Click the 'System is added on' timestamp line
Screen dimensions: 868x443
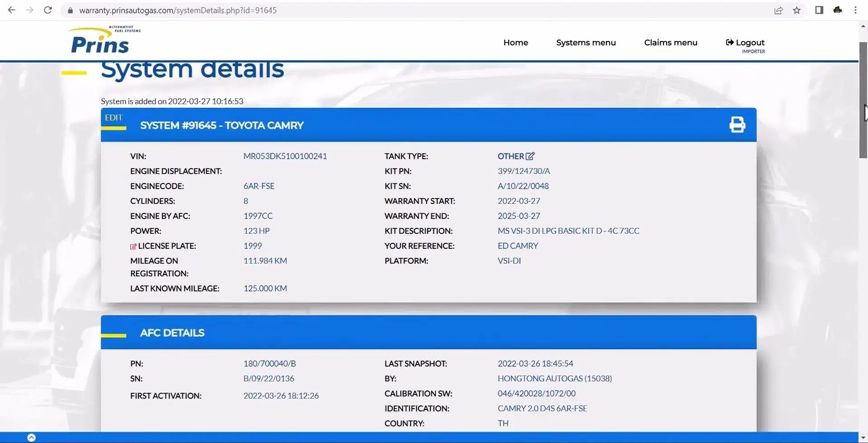pyautogui.click(x=172, y=101)
